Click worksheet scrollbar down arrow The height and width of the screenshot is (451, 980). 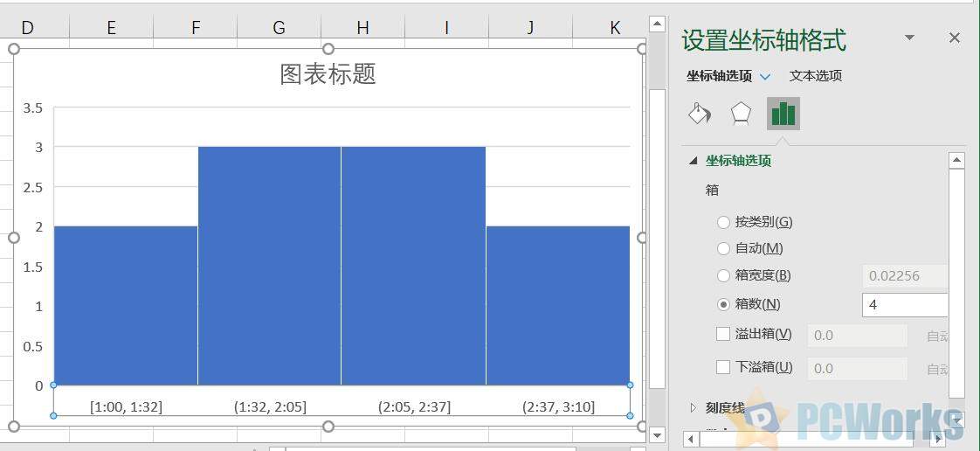(657, 434)
